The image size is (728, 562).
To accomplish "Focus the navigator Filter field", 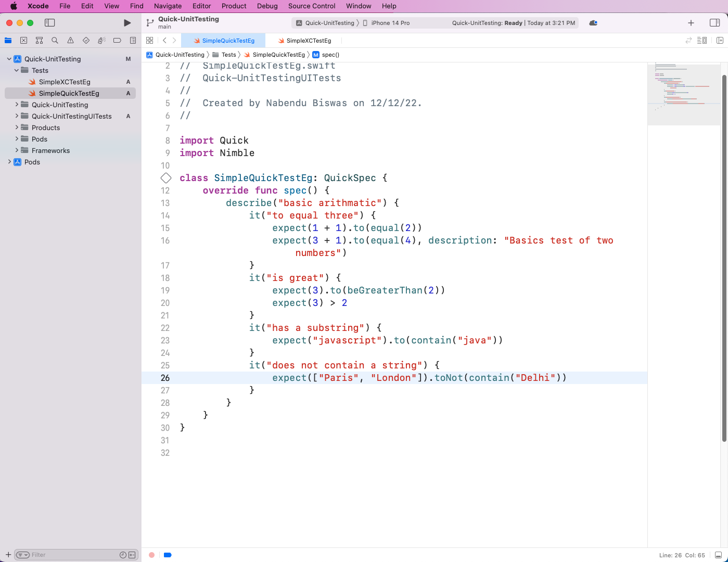I will click(x=75, y=555).
